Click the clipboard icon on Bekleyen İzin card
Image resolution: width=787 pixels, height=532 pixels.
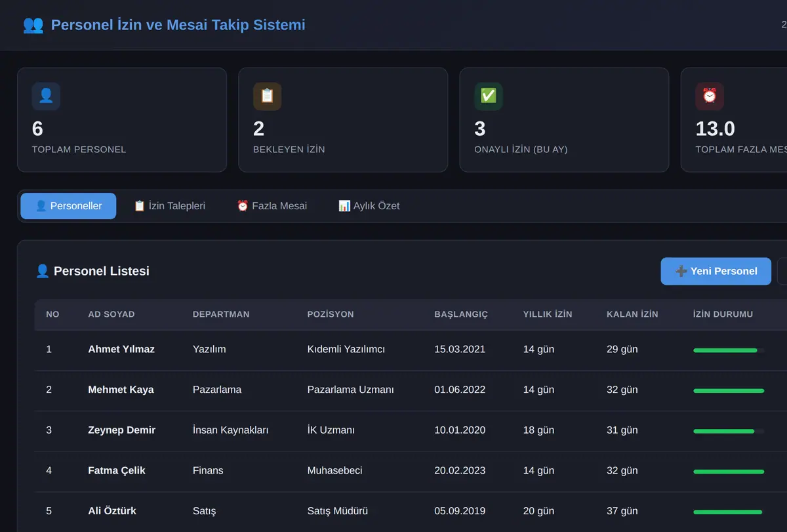267,96
